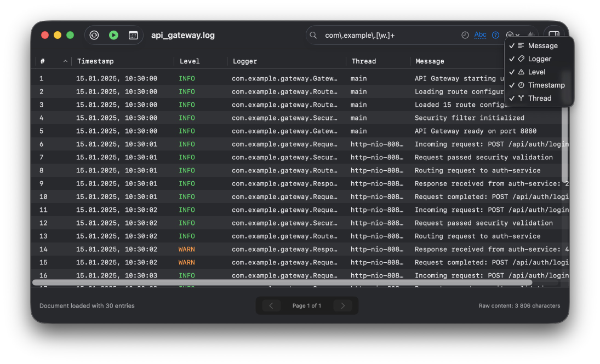Open the search help question-mark icon
Screen dimensions: 600x364
coord(495,35)
